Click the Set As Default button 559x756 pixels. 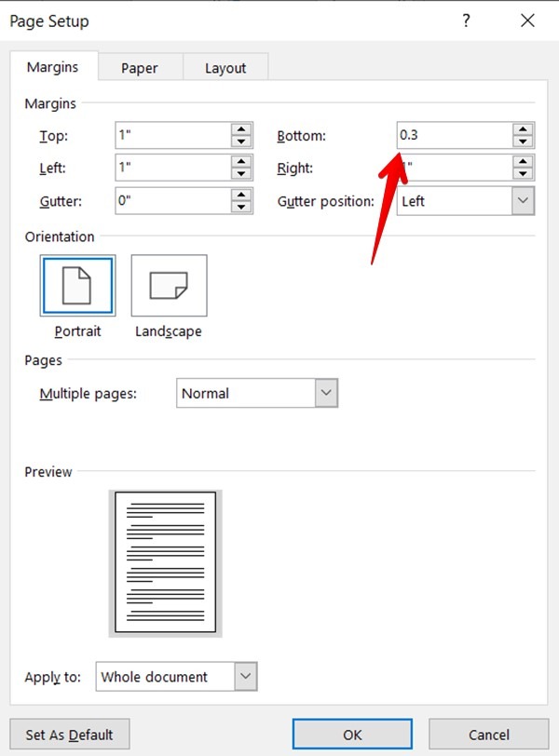point(70,735)
